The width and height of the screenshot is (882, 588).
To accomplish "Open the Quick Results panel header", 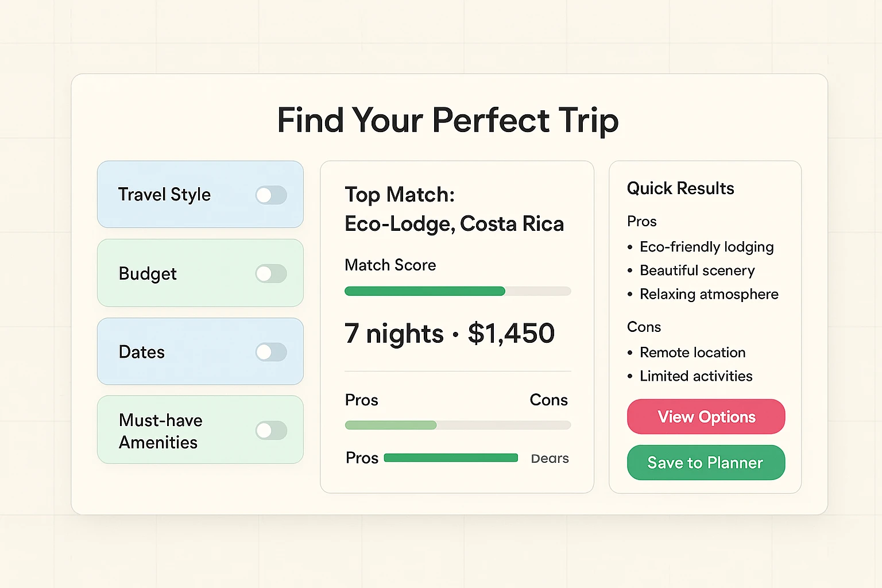I will coord(680,188).
